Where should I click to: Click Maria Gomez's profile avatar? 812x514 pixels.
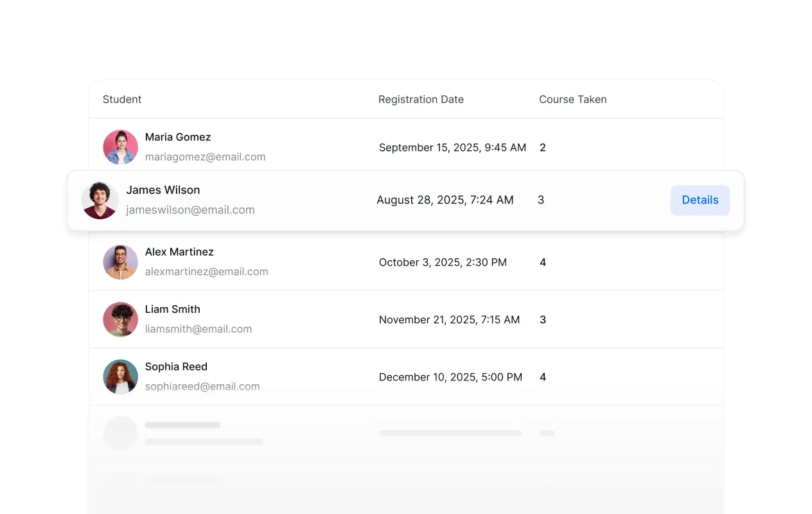[x=121, y=147]
